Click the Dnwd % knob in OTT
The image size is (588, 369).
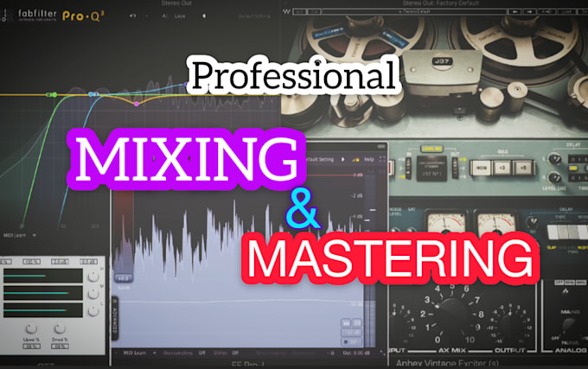click(x=60, y=329)
